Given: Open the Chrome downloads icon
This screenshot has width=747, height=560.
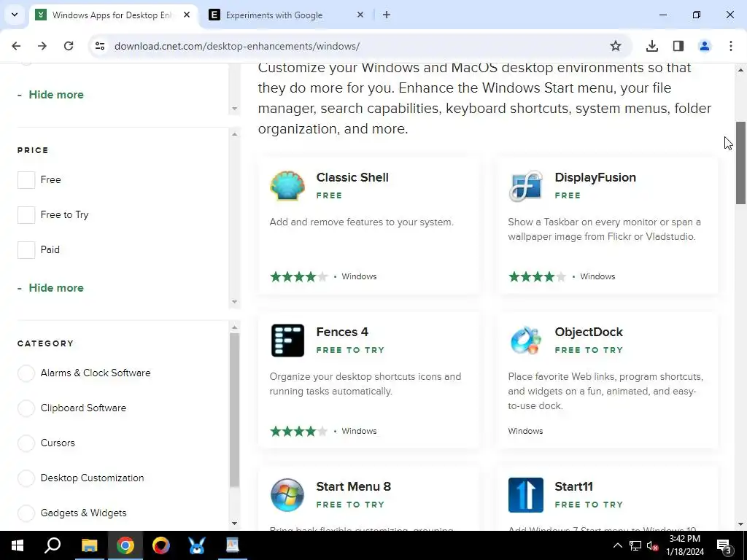Looking at the screenshot, I should pos(651,46).
